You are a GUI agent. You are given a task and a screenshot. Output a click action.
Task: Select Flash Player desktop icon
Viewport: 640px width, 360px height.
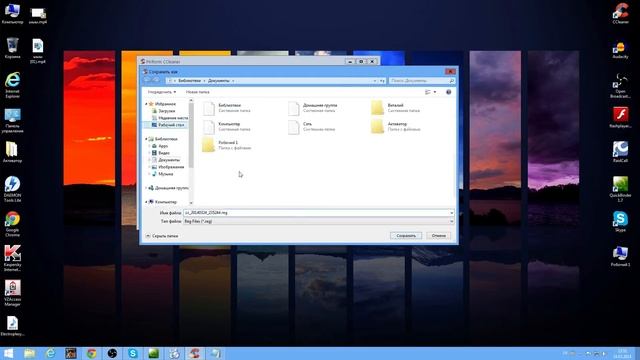pos(620,118)
